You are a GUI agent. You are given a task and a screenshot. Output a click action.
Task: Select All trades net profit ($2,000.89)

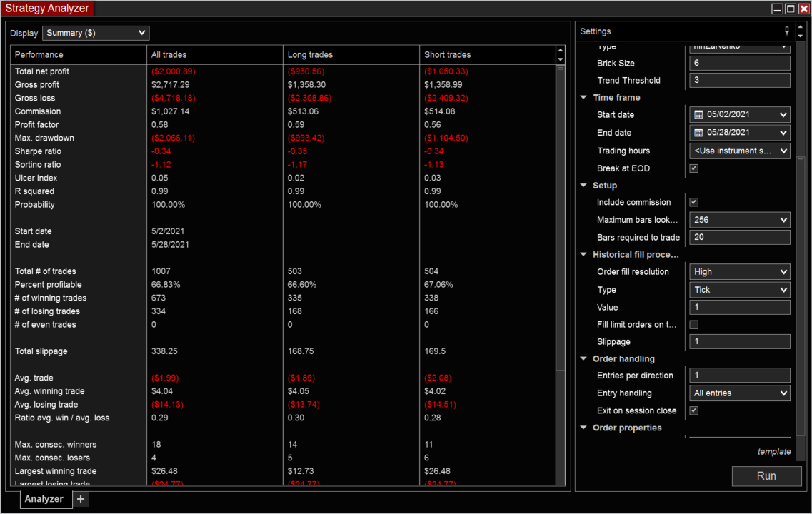[174, 71]
